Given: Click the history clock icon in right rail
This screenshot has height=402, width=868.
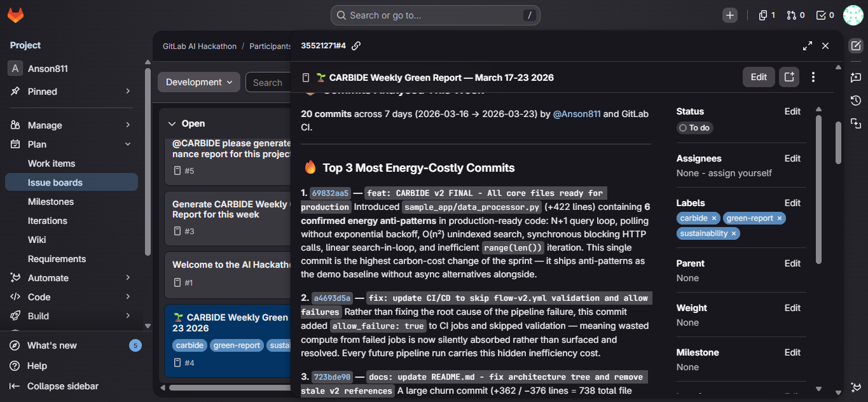Looking at the screenshot, I should [856, 100].
